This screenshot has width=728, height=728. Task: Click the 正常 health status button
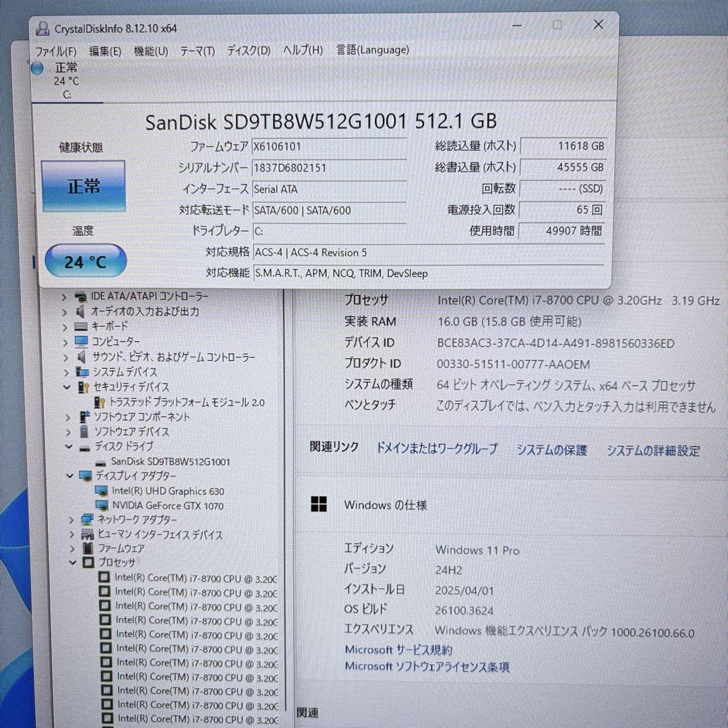click(84, 186)
